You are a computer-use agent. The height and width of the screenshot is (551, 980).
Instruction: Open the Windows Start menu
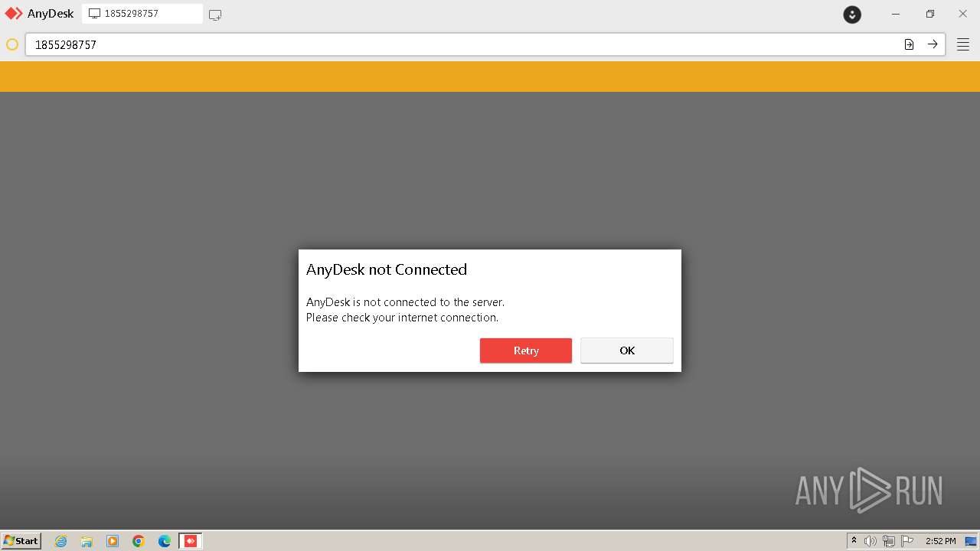pyautogui.click(x=21, y=540)
